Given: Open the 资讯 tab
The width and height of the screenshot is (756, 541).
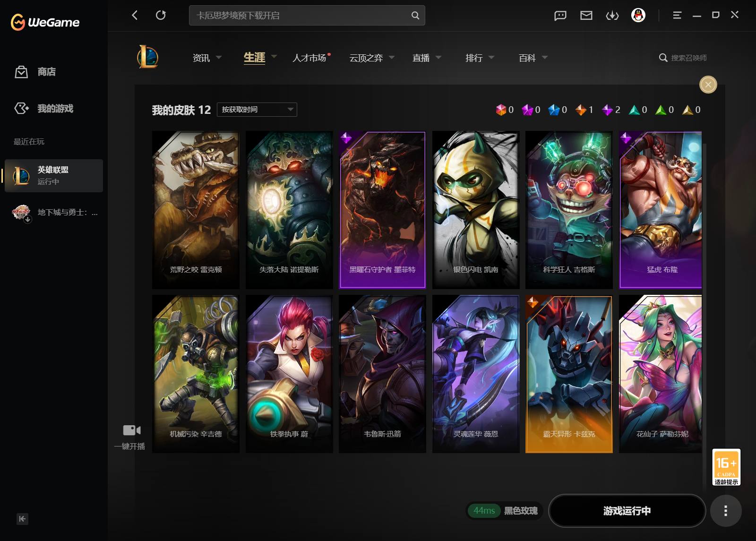Looking at the screenshot, I should [201, 58].
